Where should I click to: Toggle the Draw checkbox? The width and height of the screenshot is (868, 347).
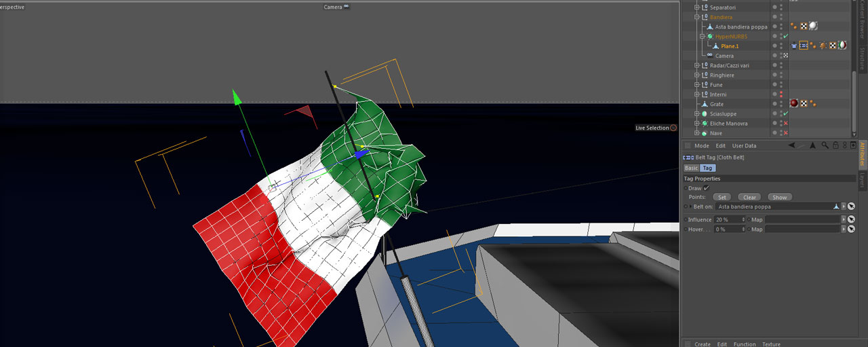[x=707, y=188]
